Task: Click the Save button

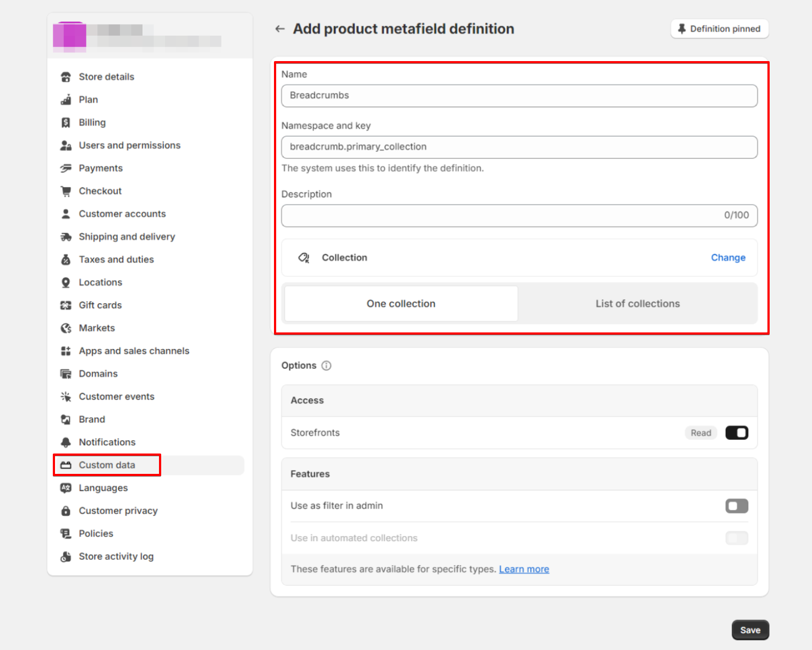Action: (x=750, y=630)
